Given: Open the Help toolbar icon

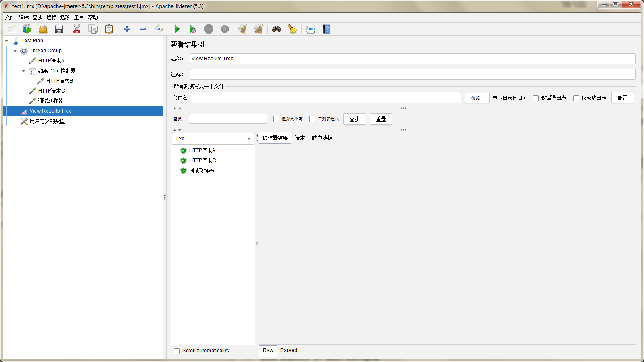Looking at the screenshot, I should 326,29.
